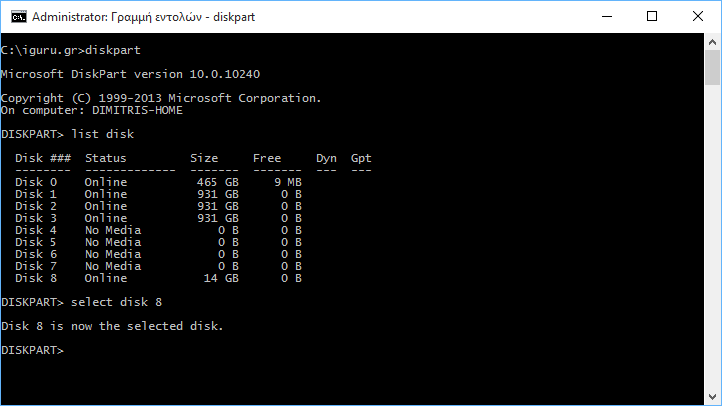
Task: Maximize the diskpart command window
Action: tap(652, 17)
